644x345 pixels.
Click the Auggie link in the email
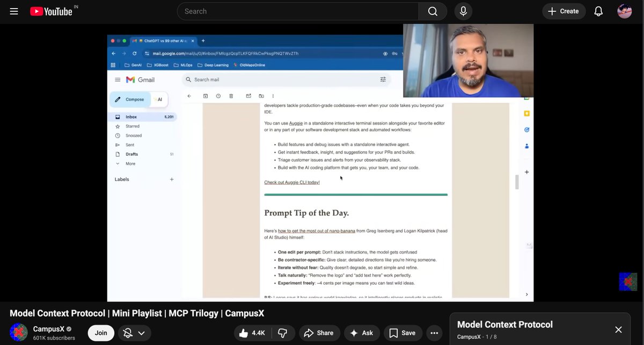[x=296, y=123]
